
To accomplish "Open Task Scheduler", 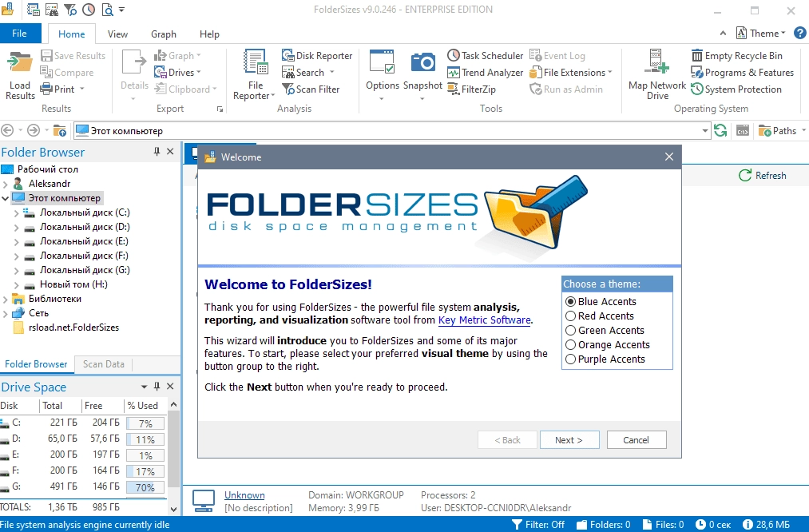I will click(x=485, y=56).
